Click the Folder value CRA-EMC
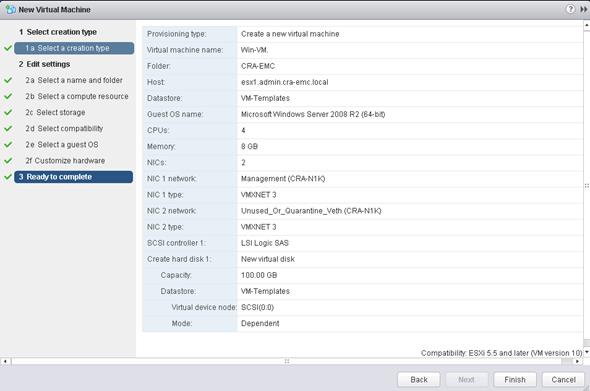The height and width of the screenshot is (391, 590). click(x=258, y=66)
